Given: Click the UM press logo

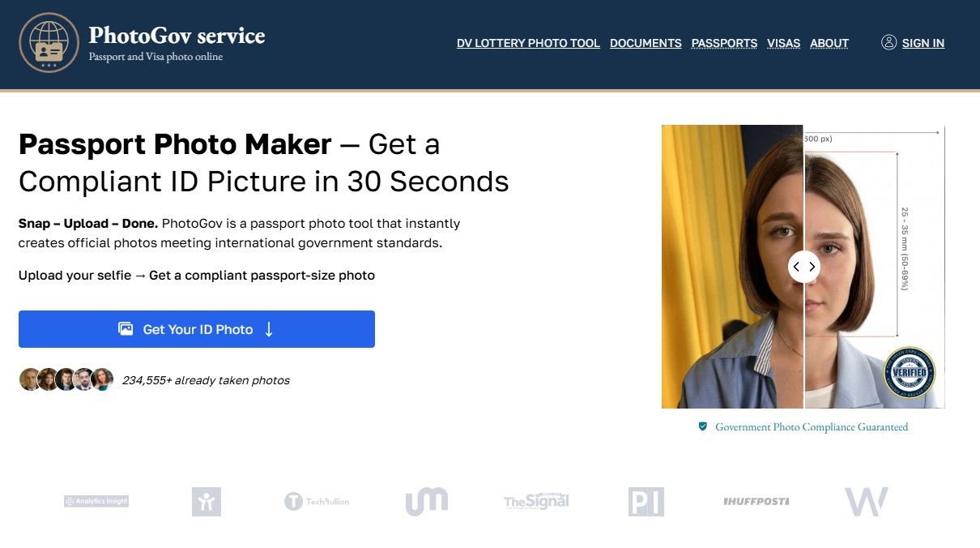Looking at the screenshot, I should point(426,502).
